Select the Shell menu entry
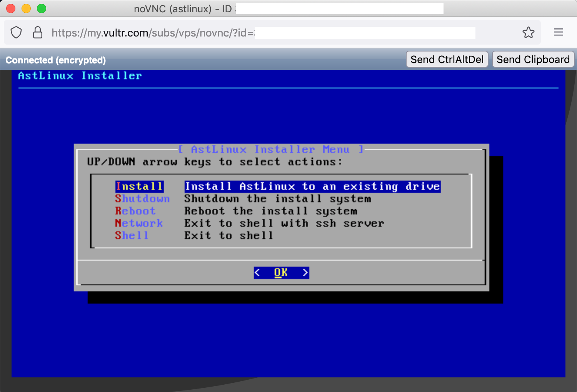 pyautogui.click(x=132, y=236)
